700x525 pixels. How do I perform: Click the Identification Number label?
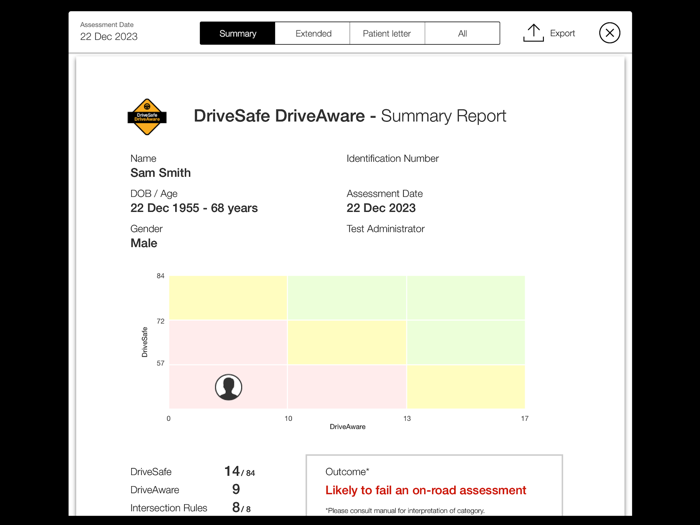coord(392,158)
